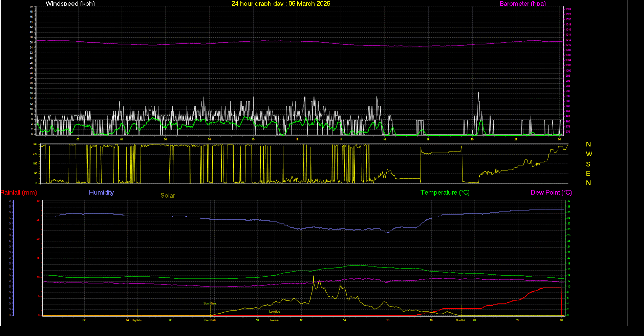Click the 90 wind direction axis value

[36, 173]
